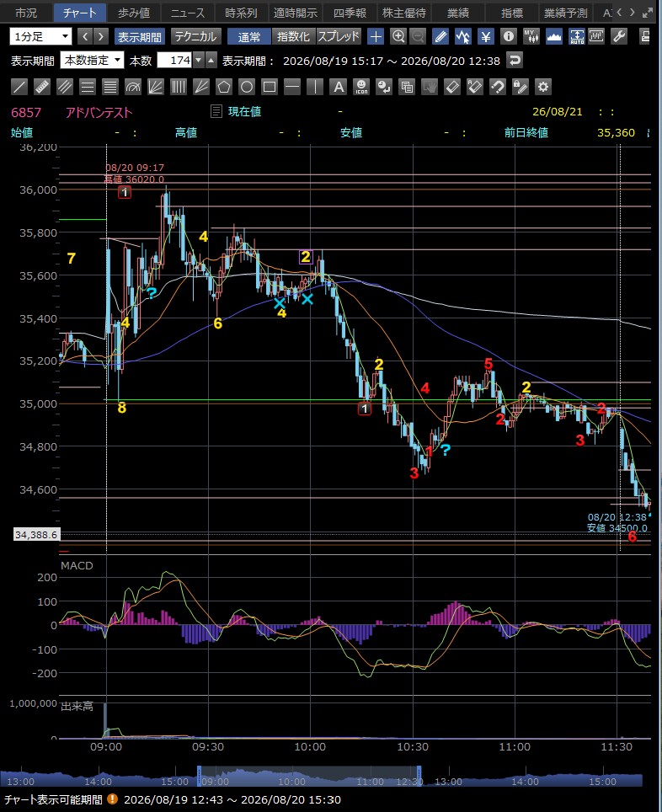The height and width of the screenshot is (812, 662).
Task: Go to previous timeframe arrow
Action: [85, 36]
